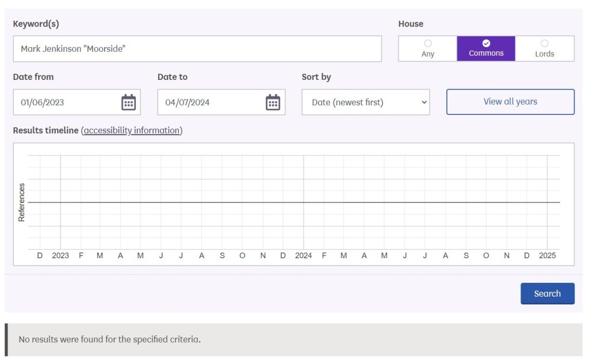This screenshot has width=589, height=364.
Task: Select the Commons house radio option
Action: pyautogui.click(x=486, y=49)
